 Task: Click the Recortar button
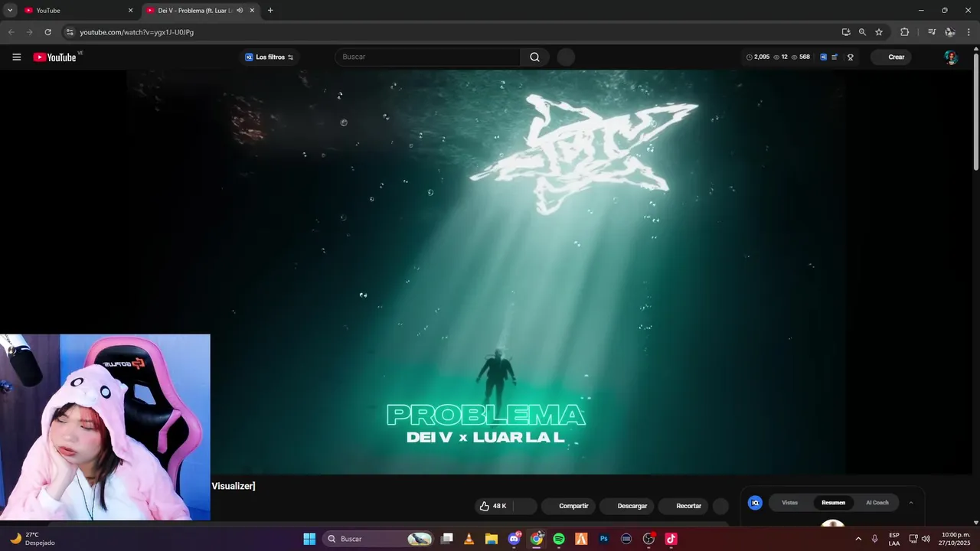click(x=683, y=506)
